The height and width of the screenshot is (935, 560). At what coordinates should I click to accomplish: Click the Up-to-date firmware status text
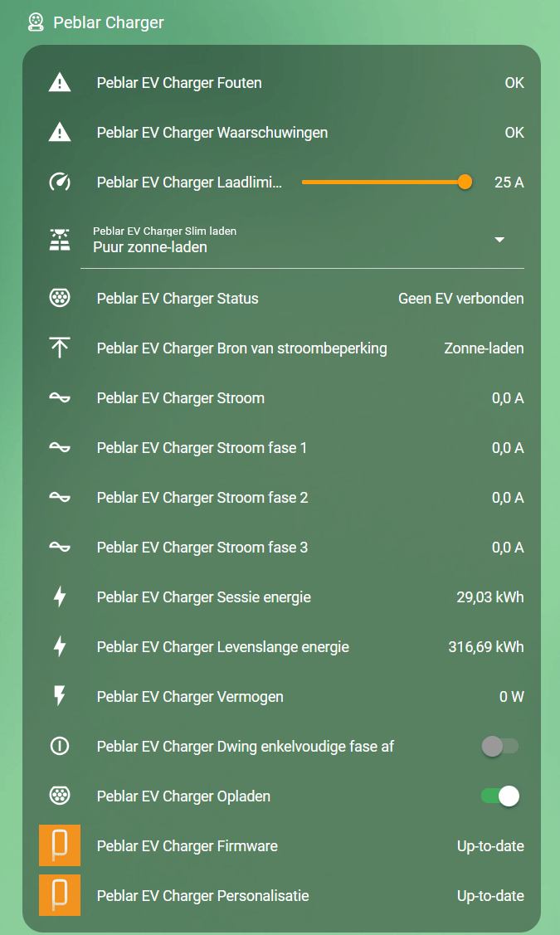coord(489,845)
